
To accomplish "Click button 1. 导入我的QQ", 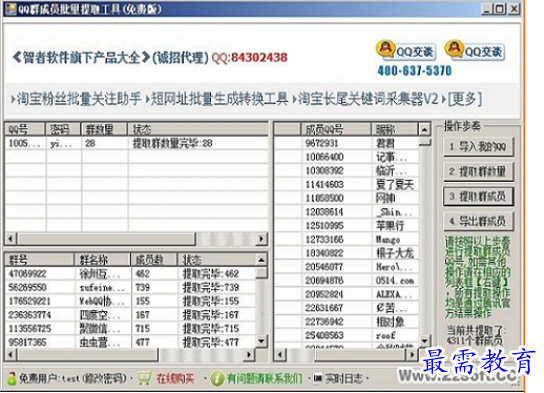I will coord(478,147).
